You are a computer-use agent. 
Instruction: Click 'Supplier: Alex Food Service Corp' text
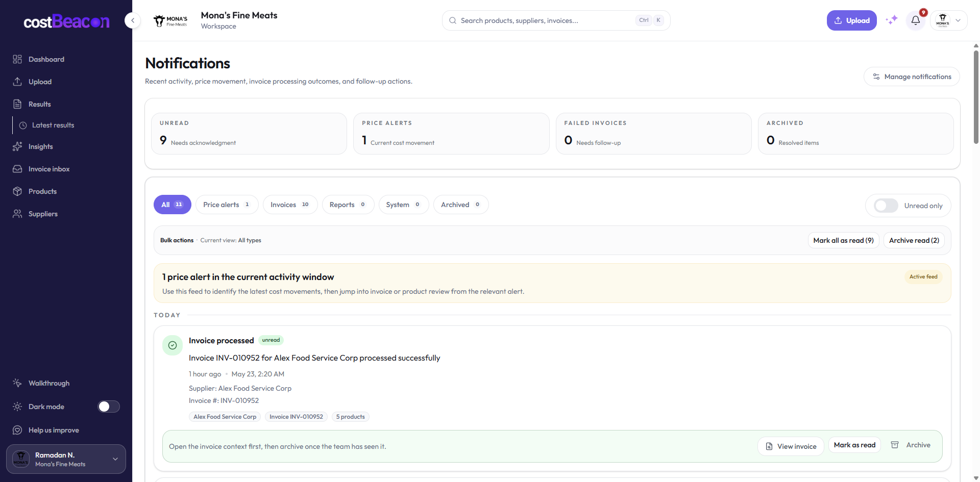point(240,388)
